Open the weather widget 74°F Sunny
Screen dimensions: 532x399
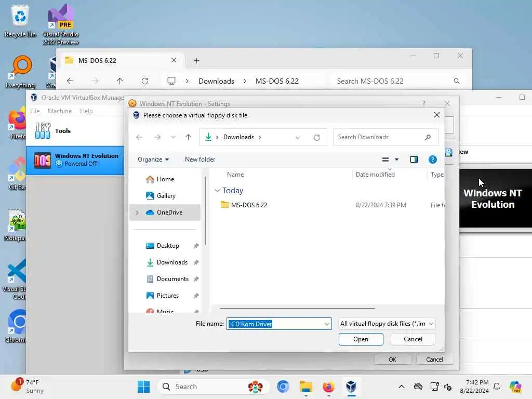[x=27, y=387]
